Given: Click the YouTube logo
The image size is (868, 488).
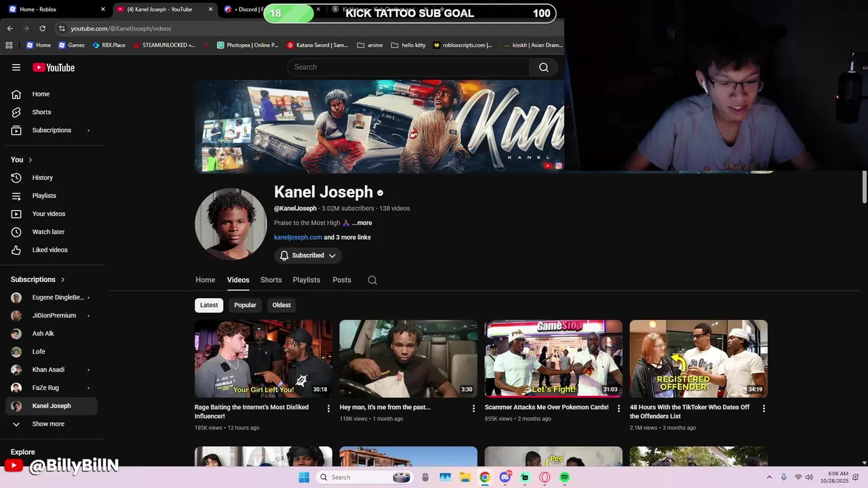Looking at the screenshot, I should click(x=54, y=67).
